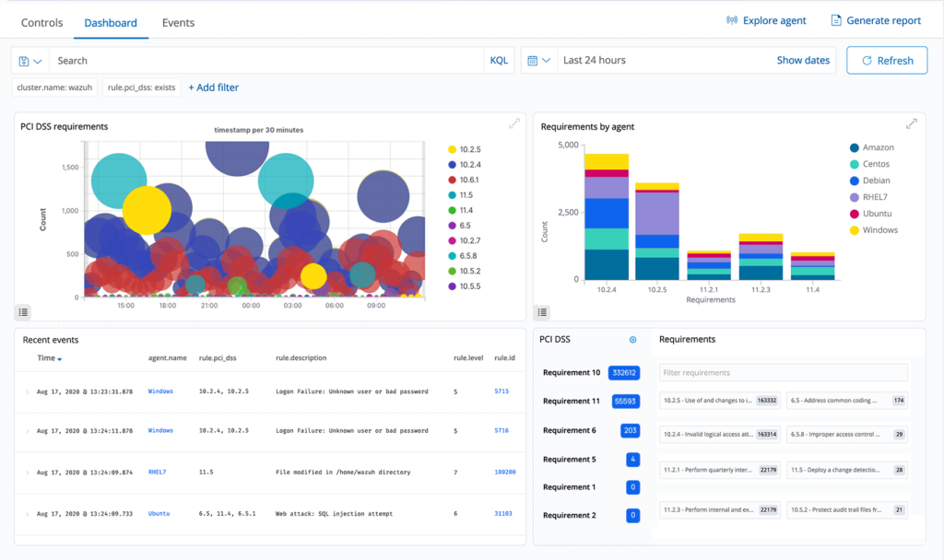944x560 pixels.
Task: Click the yellow 10.2.5 legend swatch
Action: (452, 149)
